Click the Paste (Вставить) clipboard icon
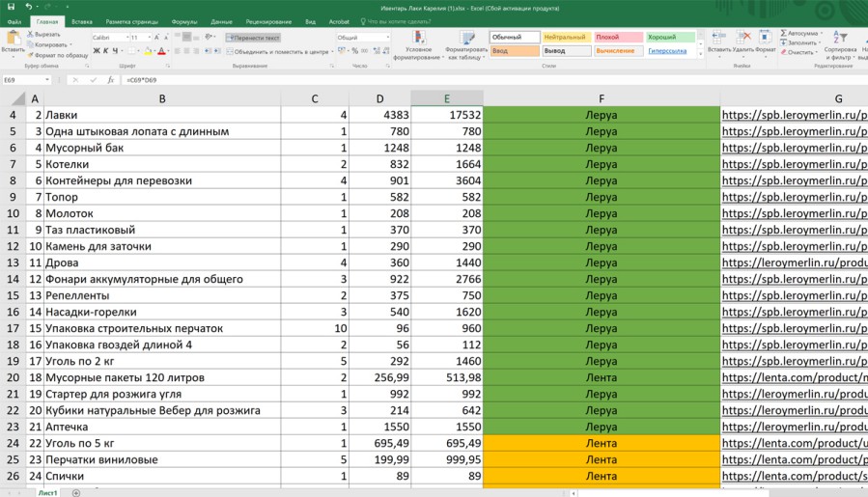The image size is (868, 497). coord(13,39)
